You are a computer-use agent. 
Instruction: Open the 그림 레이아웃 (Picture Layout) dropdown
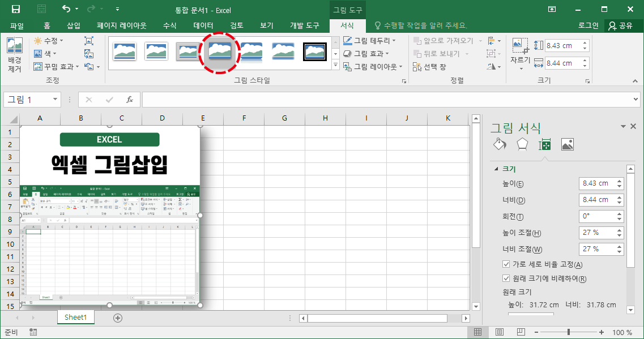(x=373, y=66)
